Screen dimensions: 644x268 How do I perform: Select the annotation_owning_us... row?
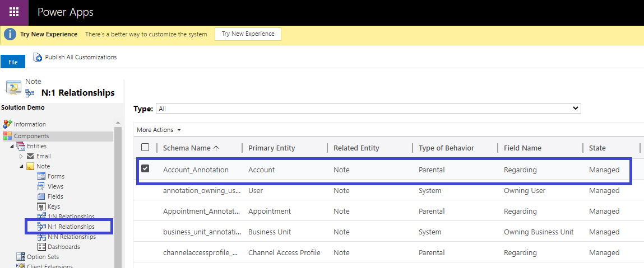point(388,191)
